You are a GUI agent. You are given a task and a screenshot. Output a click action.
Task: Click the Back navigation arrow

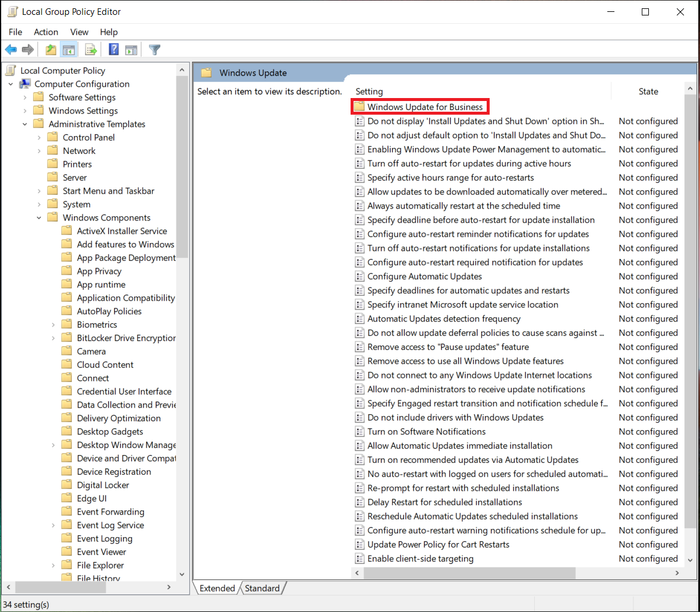pos(11,49)
